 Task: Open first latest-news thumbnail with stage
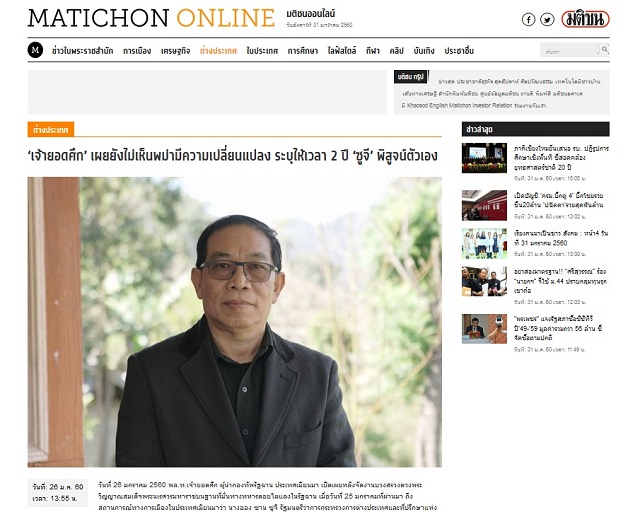tap(484, 158)
